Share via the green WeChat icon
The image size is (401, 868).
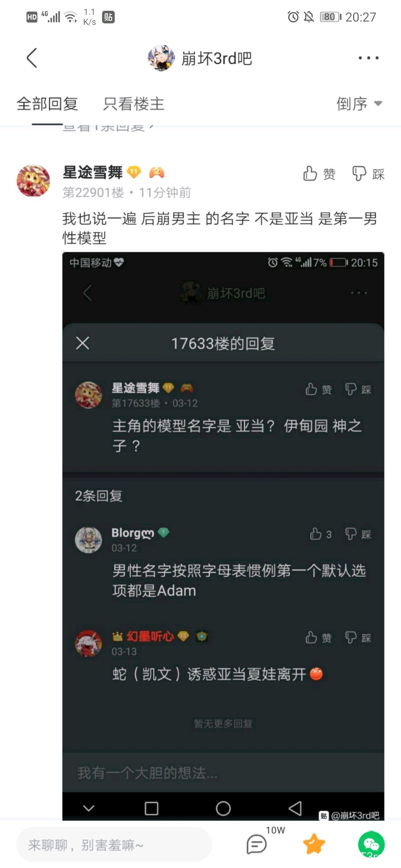coord(371,844)
